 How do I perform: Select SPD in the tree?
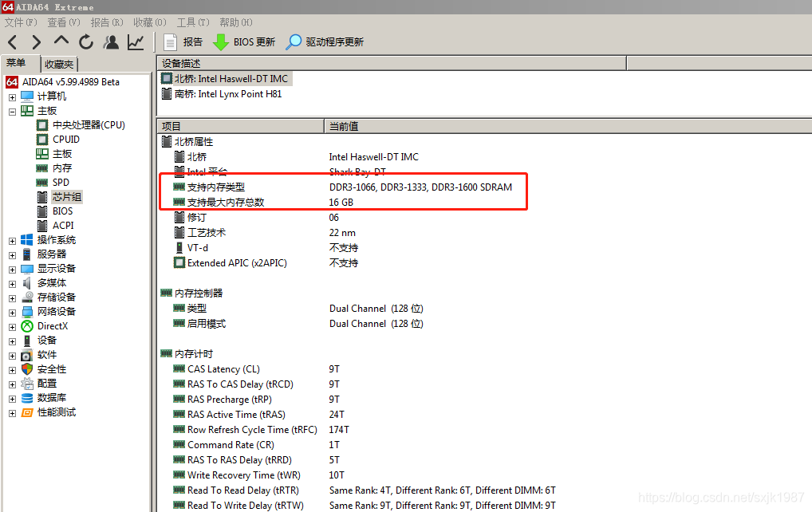coord(61,182)
